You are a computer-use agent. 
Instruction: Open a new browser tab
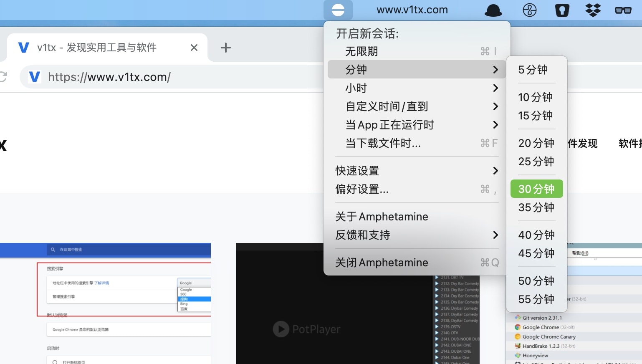tap(226, 48)
